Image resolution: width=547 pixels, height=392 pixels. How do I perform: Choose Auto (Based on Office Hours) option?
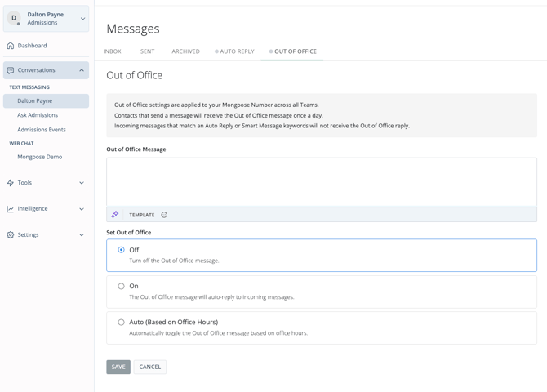(x=122, y=323)
